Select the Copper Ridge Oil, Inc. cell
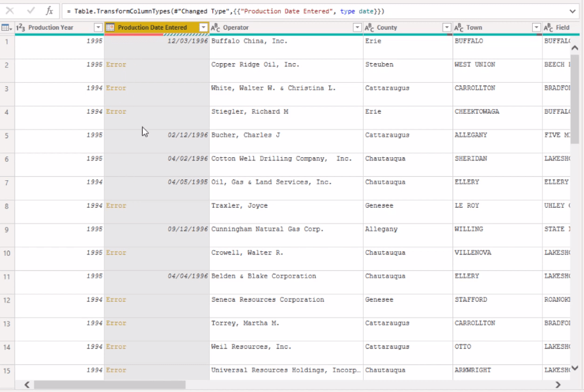Image resolution: width=584 pixels, height=392 pixels. tap(287, 70)
